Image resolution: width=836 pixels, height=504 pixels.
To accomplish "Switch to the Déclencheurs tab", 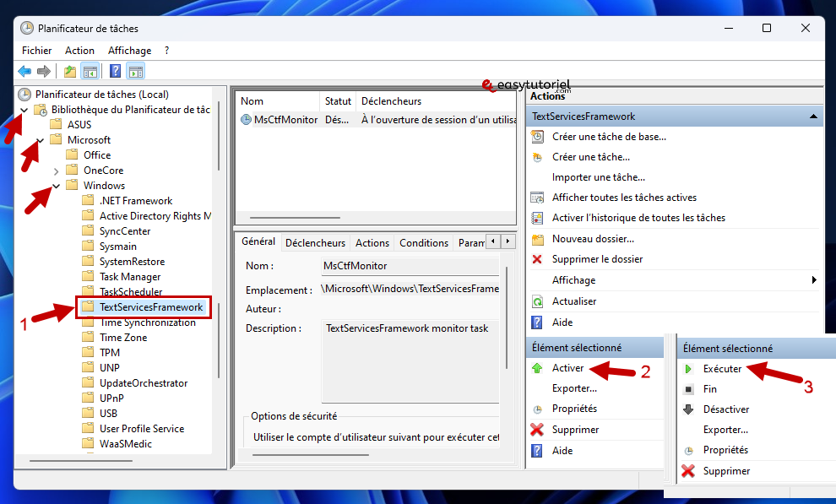I will pos(315,243).
